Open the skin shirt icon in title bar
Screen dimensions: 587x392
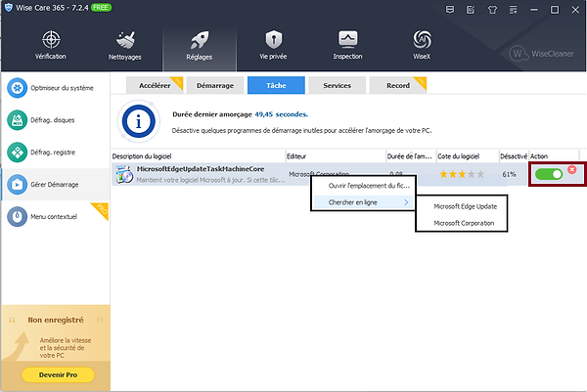pyautogui.click(x=492, y=10)
